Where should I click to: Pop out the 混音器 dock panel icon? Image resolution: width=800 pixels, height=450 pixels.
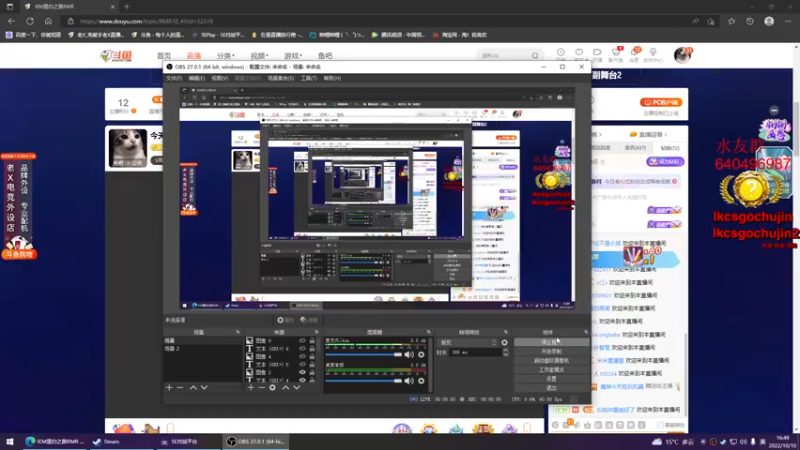click(x=429, y=332)
